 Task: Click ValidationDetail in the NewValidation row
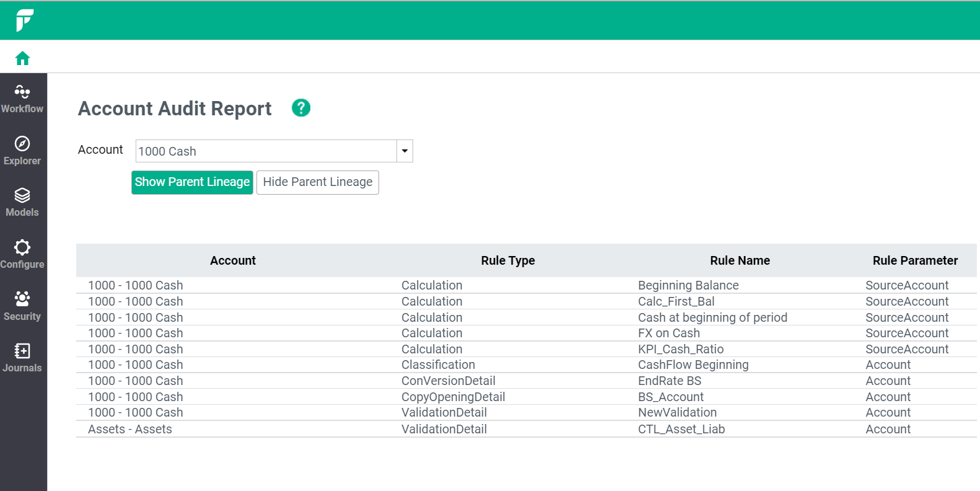[x=444, y=412]
